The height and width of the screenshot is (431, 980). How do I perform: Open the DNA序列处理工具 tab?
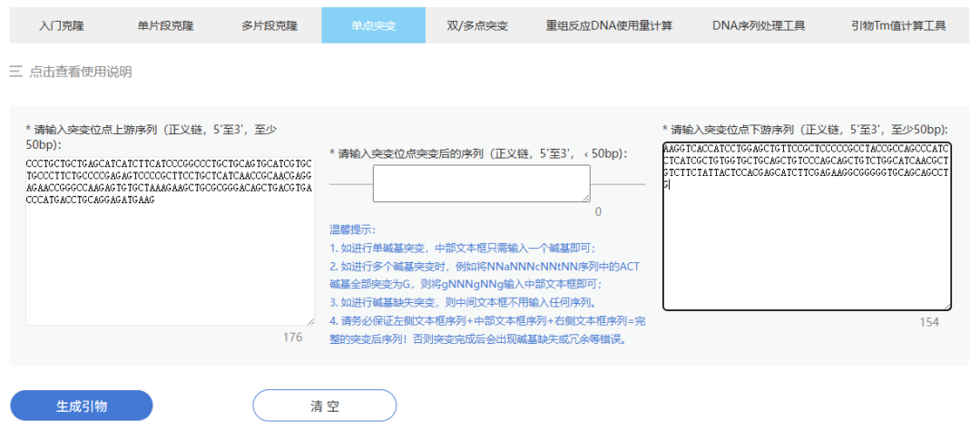tap(758, 25)
